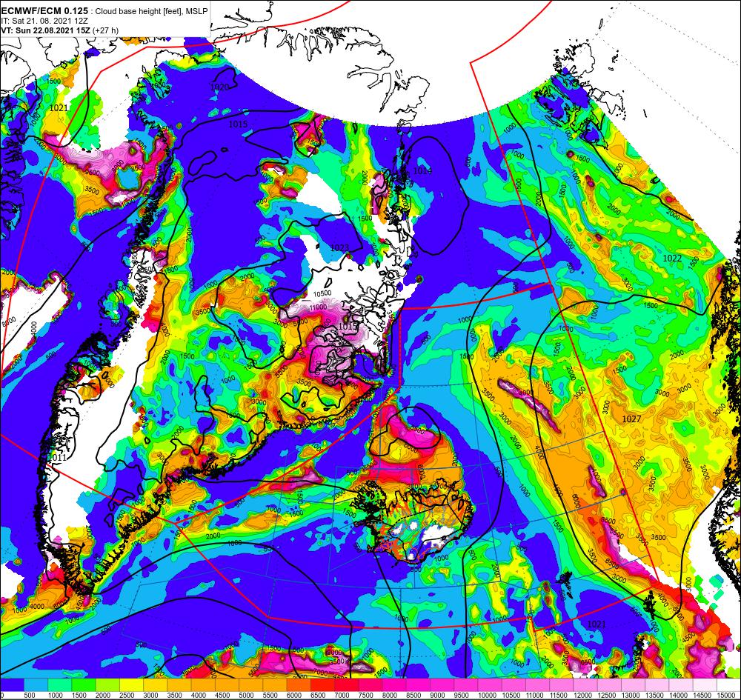Image resolution: width=741 pixels, height=700 pixels.
Task: Pick the green 1500–2000 legend swatch
Action: (x=84, y=684)
